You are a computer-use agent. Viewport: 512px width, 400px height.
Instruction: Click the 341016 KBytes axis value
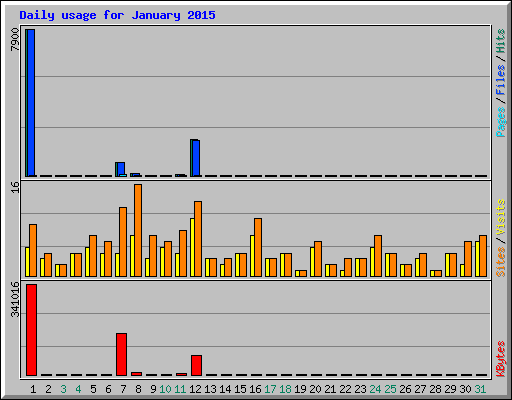[15, 299]
